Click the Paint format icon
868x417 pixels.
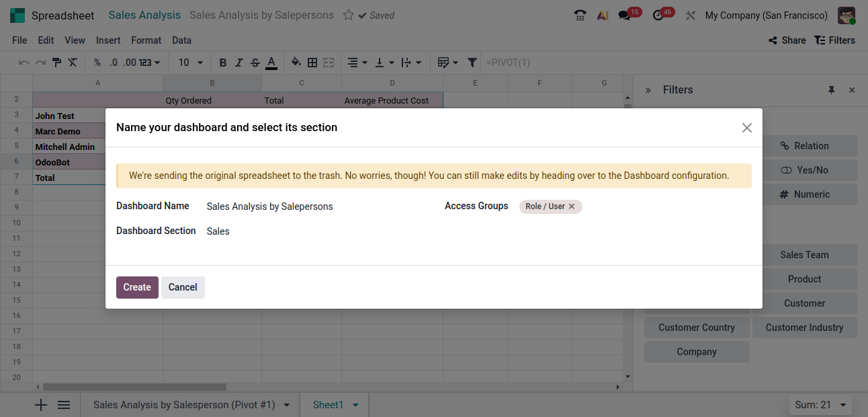point(57,63)
